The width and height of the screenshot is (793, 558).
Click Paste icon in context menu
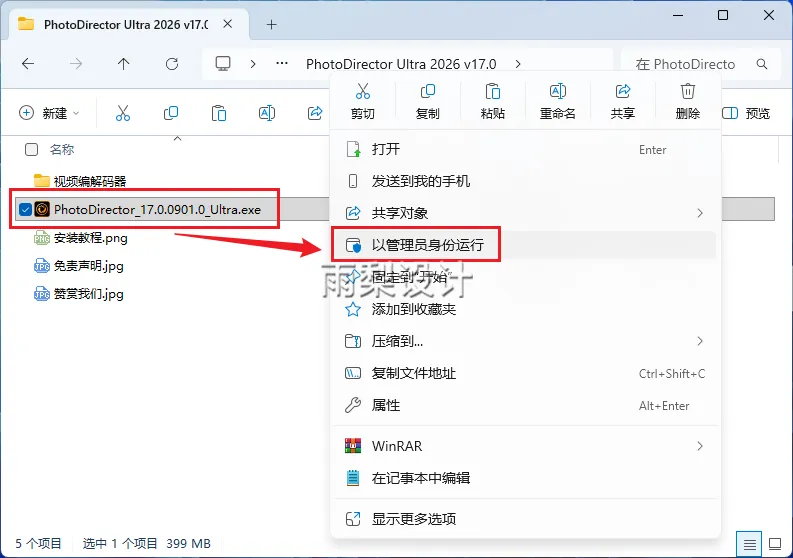point(493,92)
